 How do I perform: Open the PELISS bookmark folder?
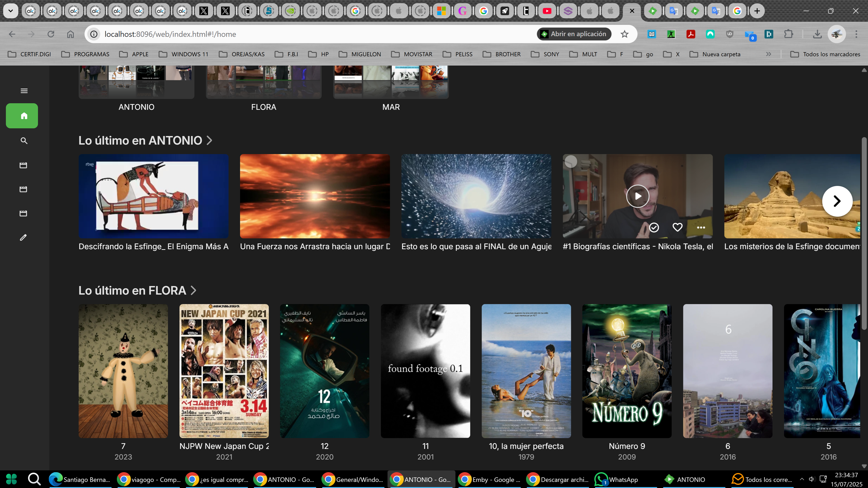(458, 54)
